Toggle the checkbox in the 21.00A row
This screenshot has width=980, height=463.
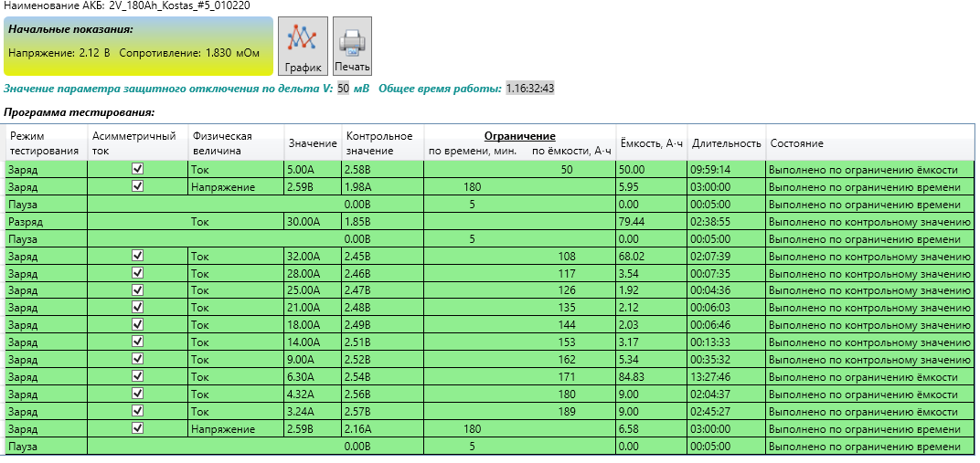(x=138, y=307)
